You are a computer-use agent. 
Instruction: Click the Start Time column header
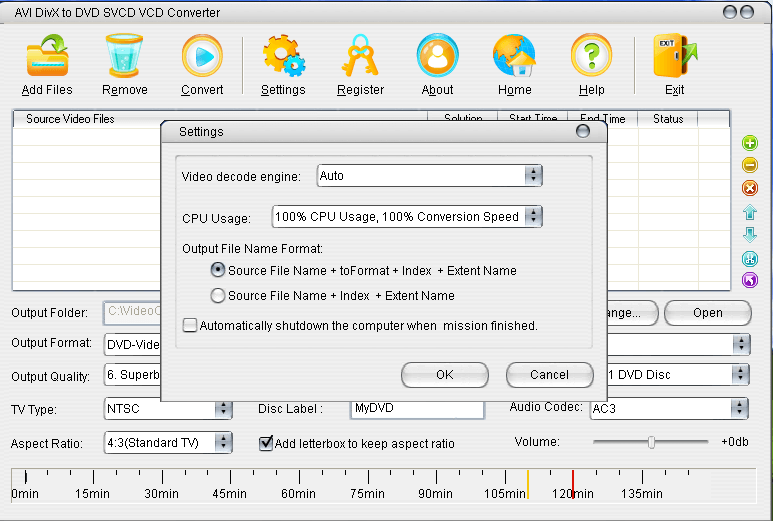pyautogui.click(x=533, y=117)
